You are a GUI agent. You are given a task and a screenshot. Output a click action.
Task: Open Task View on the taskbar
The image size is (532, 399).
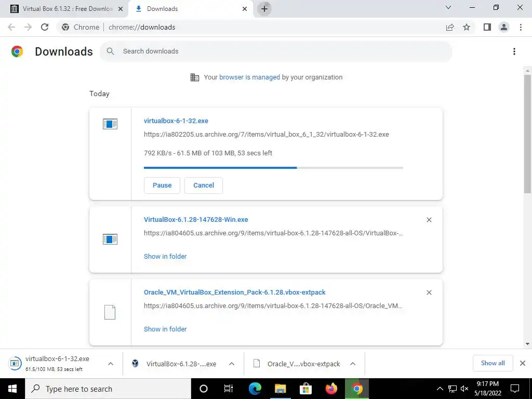229,389
